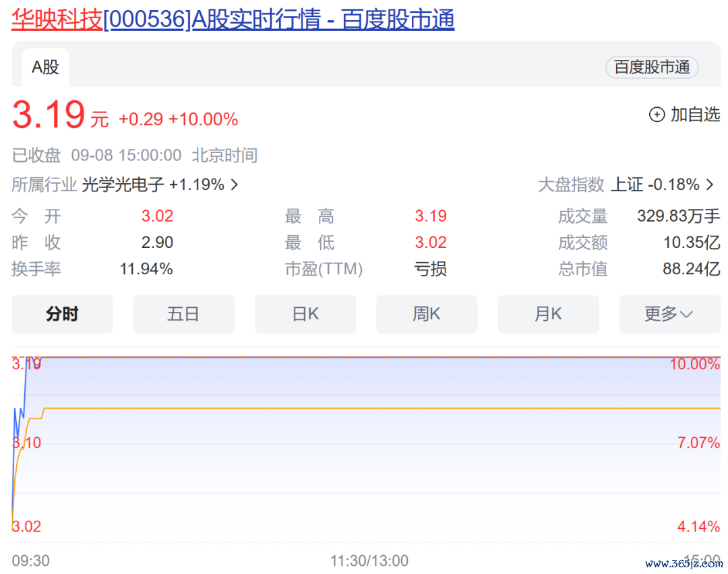Click chart axis label 10.00%
Screen dimensions: 728x574
tap(695, 364)
